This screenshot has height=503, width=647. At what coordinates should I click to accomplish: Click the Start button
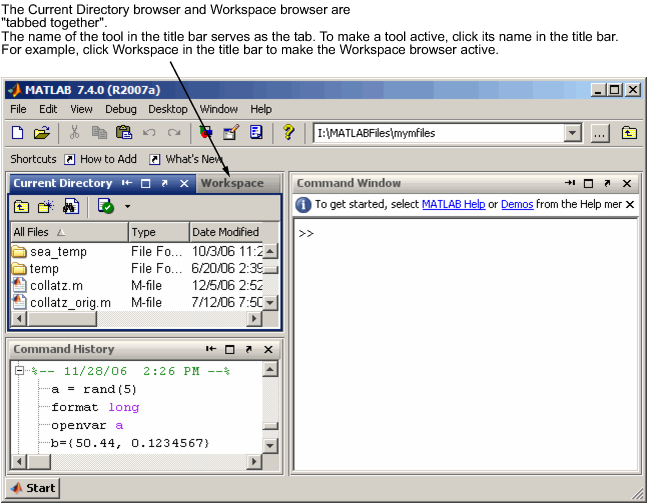tap(33, 488)
